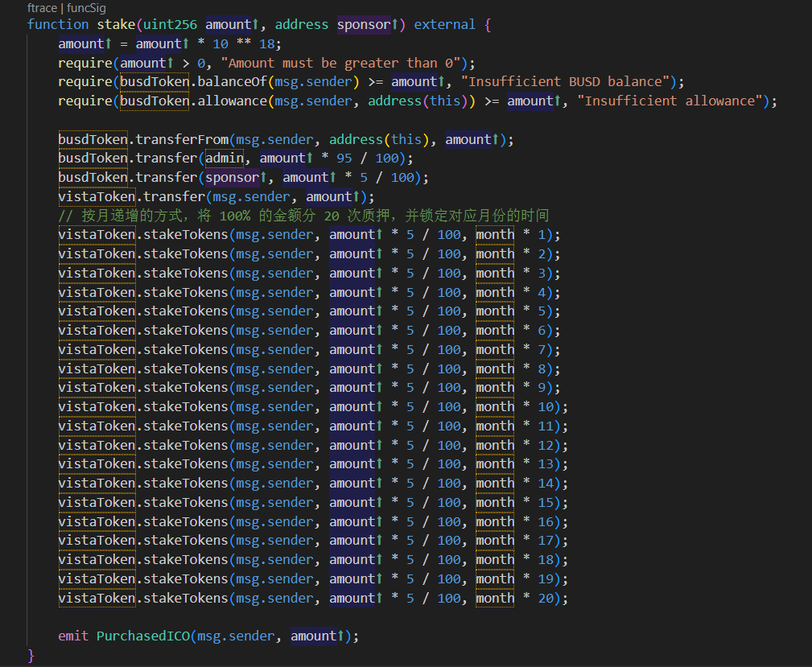Click "vistaToken" on the month * 3 line
This screenshot has height=667, width=812.
tap(97, 273)
